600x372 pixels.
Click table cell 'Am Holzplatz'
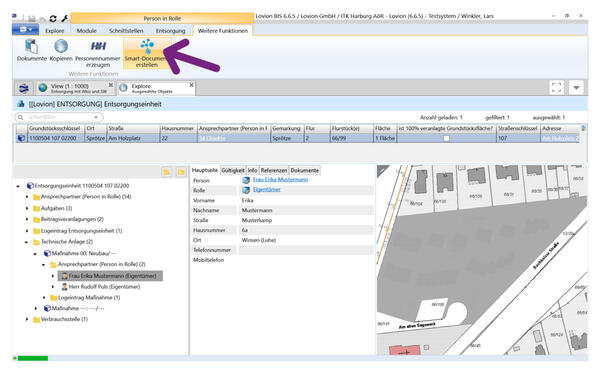tap(133, 138)
